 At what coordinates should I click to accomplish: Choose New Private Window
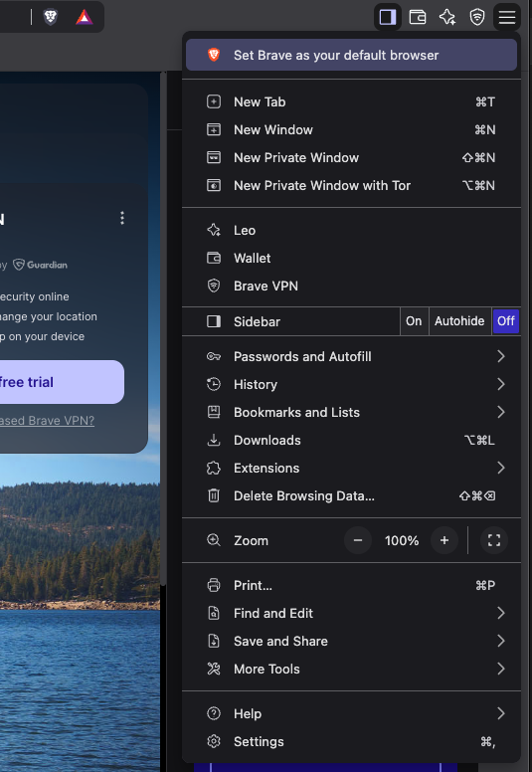point(351,157)
